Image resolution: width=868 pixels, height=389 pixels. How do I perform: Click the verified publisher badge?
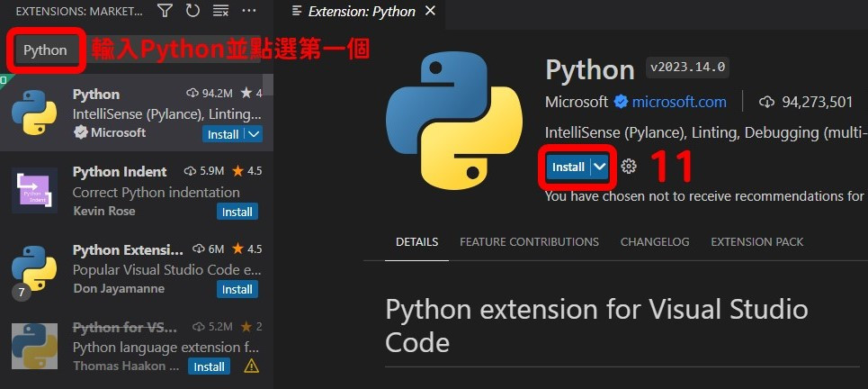[x=621, y=102]
